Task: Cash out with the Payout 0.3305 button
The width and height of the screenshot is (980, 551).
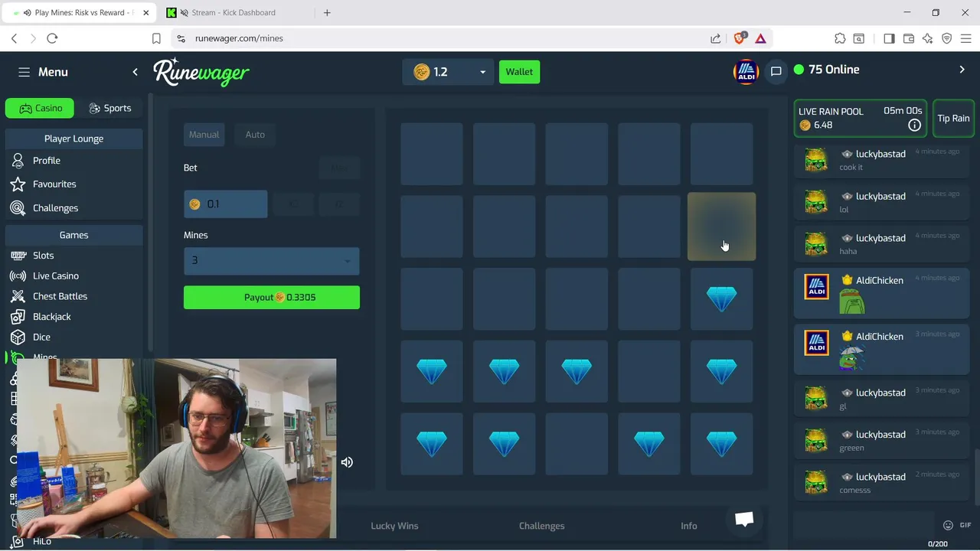Action: coord(272,298)
